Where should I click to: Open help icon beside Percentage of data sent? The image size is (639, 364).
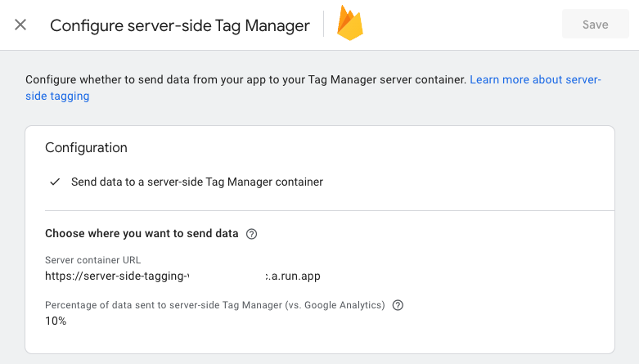pyautogui.click(x=398, y=305)
